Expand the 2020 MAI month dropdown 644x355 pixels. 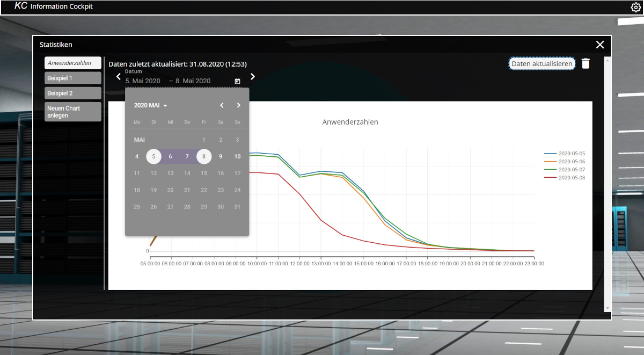(x=151, y=105)
